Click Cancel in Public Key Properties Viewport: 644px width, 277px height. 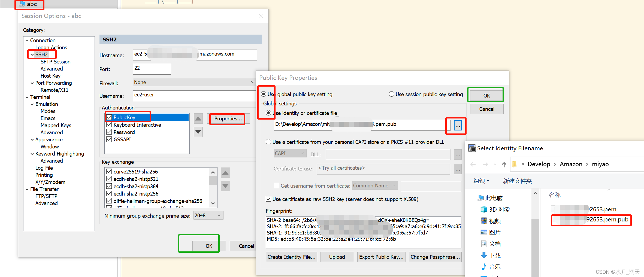pyautogui.click(x=486, y=109)
